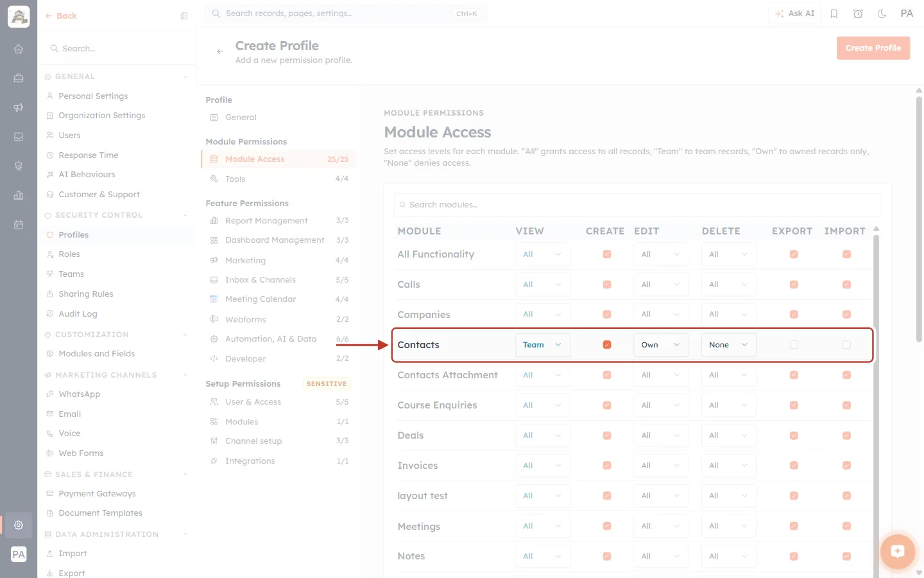Open the award badge icon in left rail
This screenshot has width=924, height=578.
click(19, 166)
